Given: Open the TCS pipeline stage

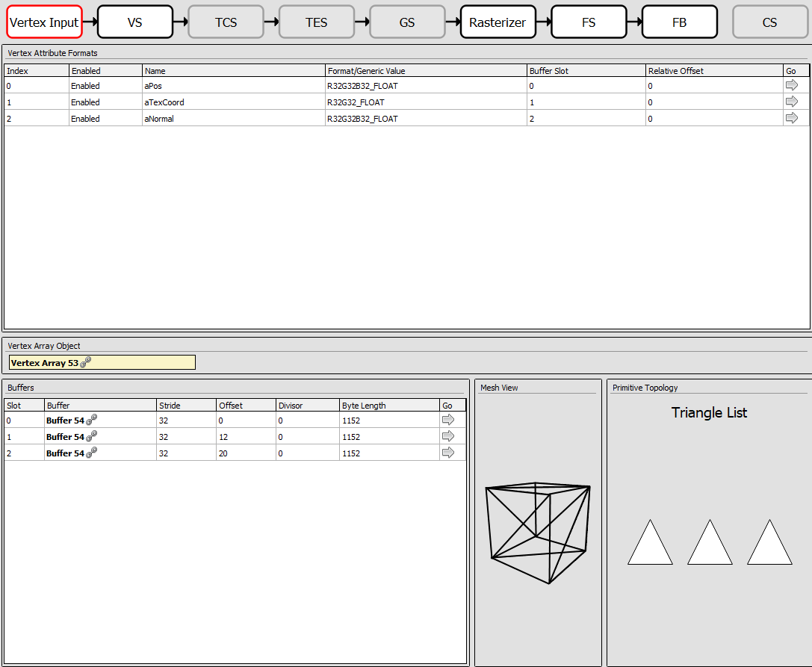Looking at the screenshot, I should click(x=226, y=22).
